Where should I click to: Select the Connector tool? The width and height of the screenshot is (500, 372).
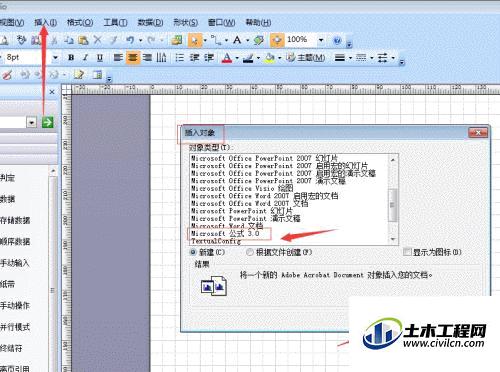coord(217,40)
